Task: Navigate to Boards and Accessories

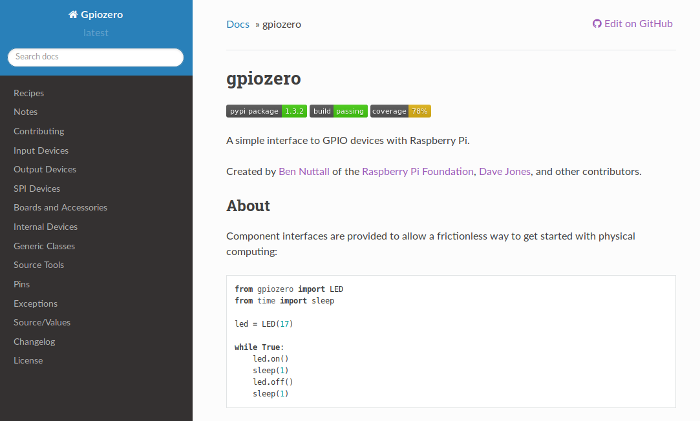Action: (x=60, y=208)
